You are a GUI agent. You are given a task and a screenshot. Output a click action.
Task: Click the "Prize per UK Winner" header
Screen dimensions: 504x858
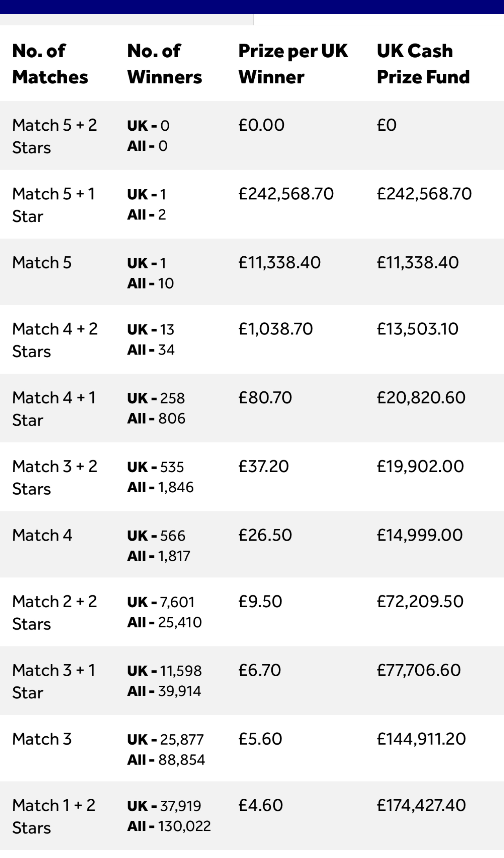pos(293,64)
